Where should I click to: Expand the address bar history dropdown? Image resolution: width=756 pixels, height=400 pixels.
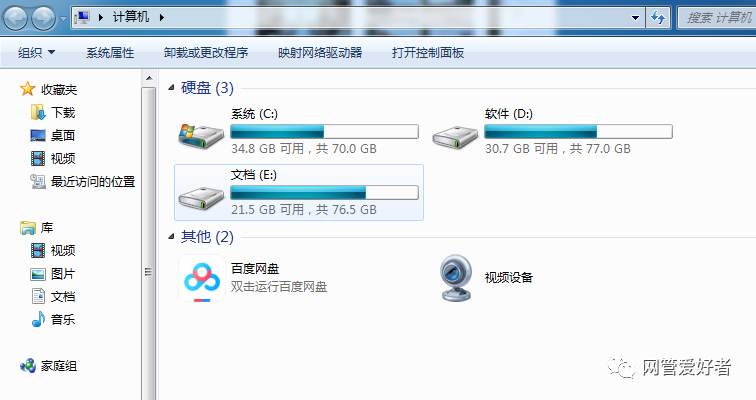(635, 18)
